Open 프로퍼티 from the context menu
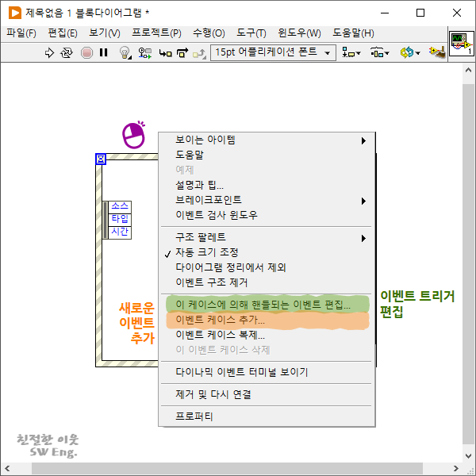Screen dimensions: 476x476 (x=267, y=416)
